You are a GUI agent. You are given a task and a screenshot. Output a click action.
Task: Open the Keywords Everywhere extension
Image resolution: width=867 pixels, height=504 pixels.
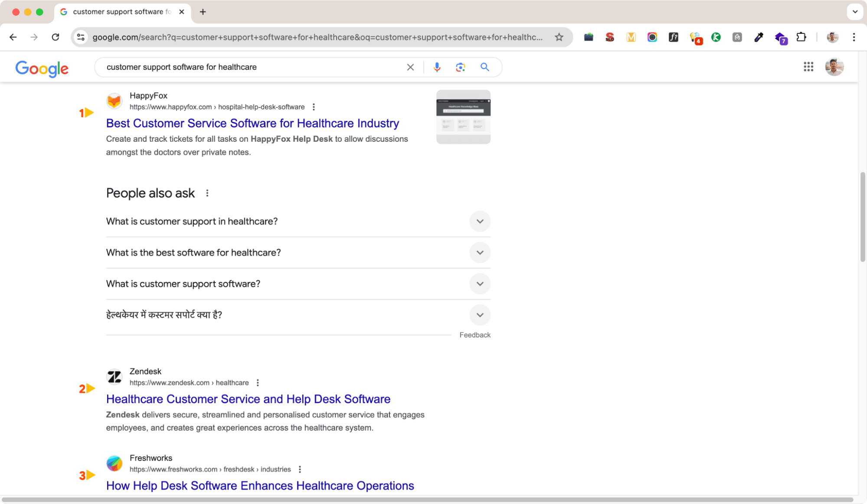[716, 37]
